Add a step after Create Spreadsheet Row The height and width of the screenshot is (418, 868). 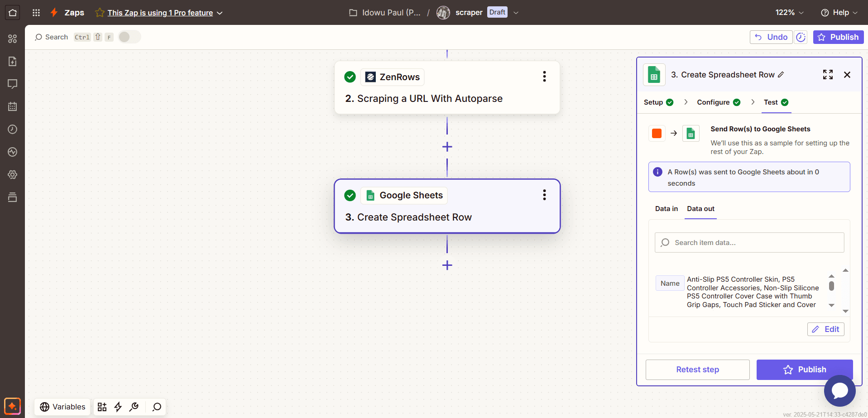447,265
